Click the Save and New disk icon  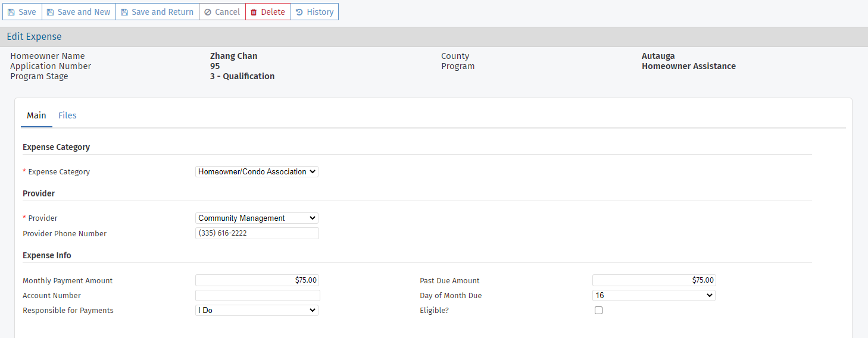click(51, 12)
